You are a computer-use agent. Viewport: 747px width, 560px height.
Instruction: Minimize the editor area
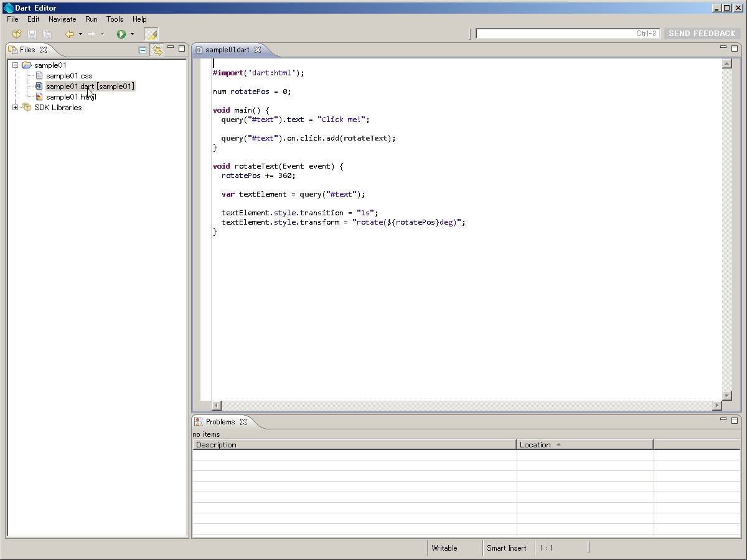tap(723, 48)
